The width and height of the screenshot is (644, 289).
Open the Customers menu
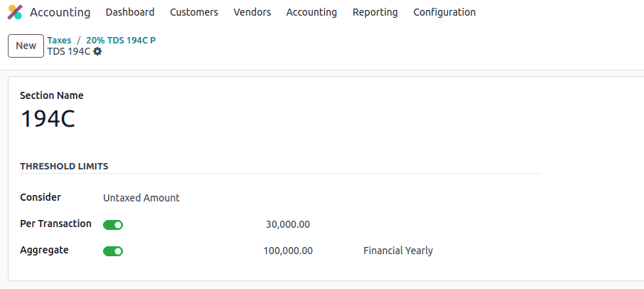tap(194, 12)
